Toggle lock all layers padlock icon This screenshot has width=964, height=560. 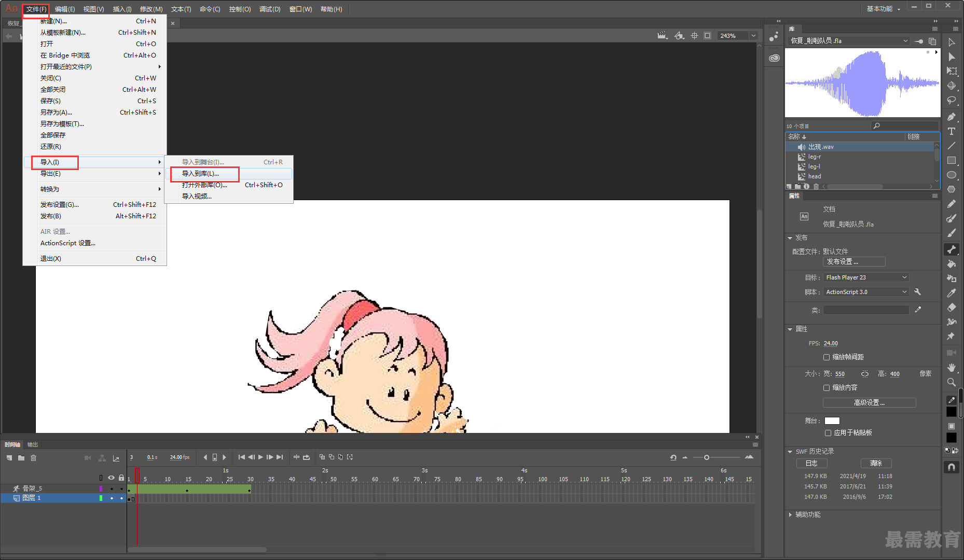[x=121, y=478]
